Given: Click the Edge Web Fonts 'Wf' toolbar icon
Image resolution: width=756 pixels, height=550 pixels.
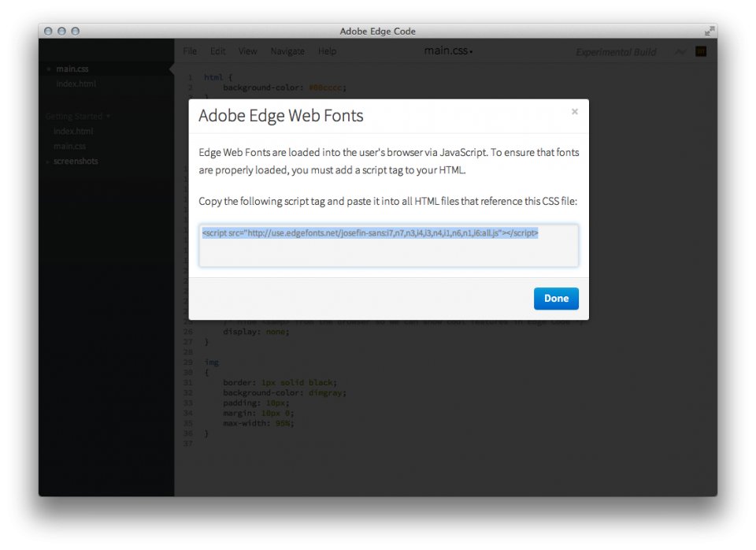Looking at the screenshot, I should click(700, 51).
